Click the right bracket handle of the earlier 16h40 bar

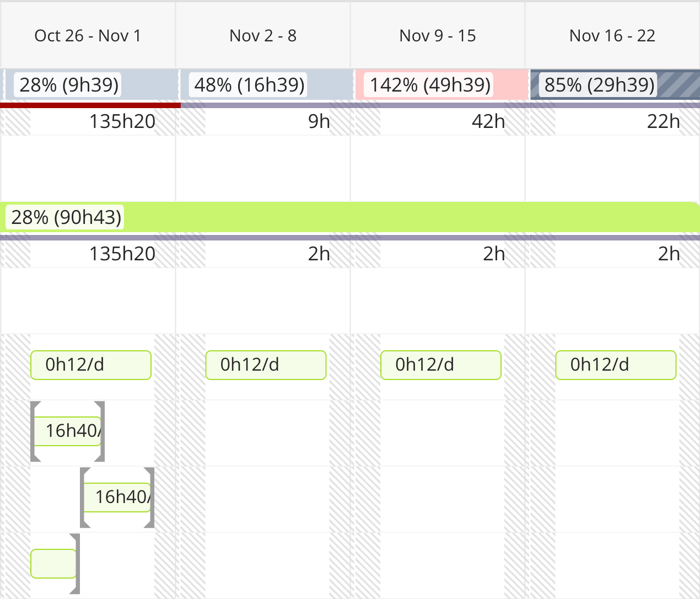point(101,431)
